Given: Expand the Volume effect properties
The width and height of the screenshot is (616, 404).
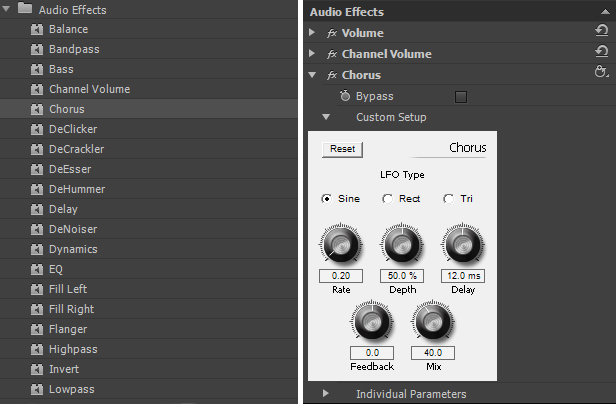Looking at the screenshot, I should (312, 33).
